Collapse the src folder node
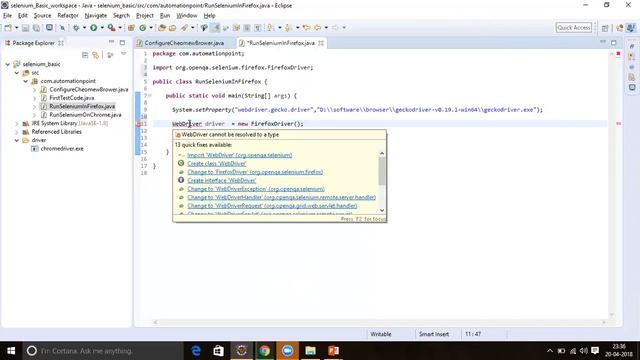640x360 pixels. coord(17,73)
